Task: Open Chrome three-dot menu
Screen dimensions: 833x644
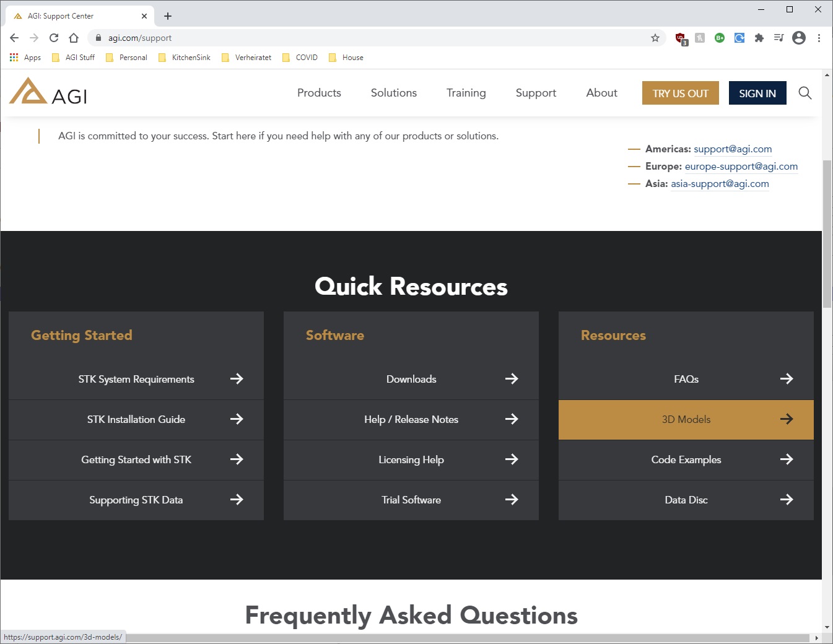Action: (819, 38)
